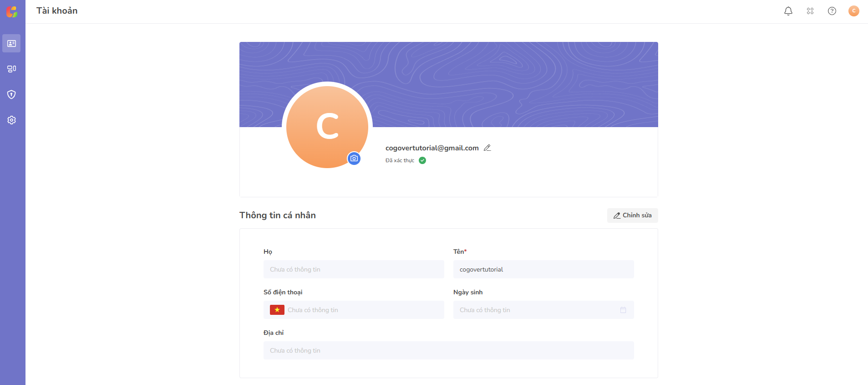Click the large profile avatar picture

click(327, 127)
